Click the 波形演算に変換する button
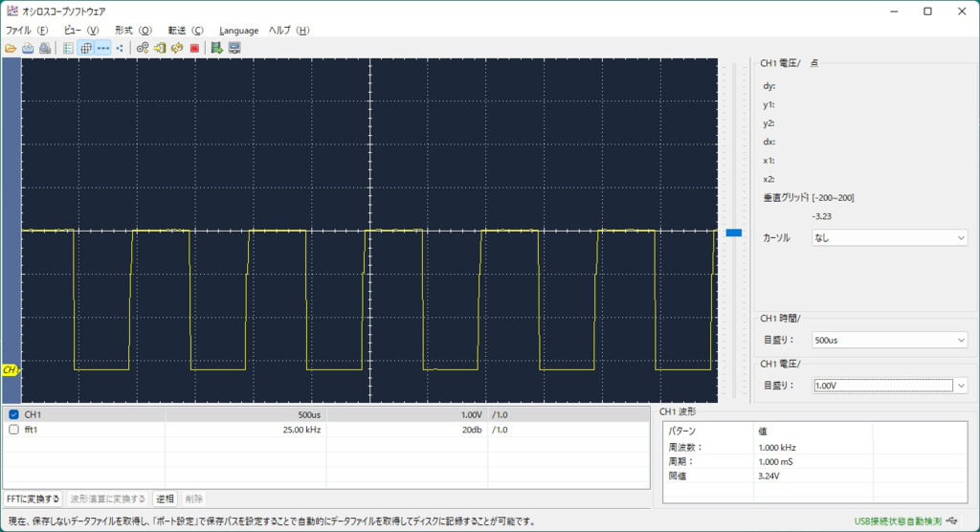980x532 pixels. point(107,499)
